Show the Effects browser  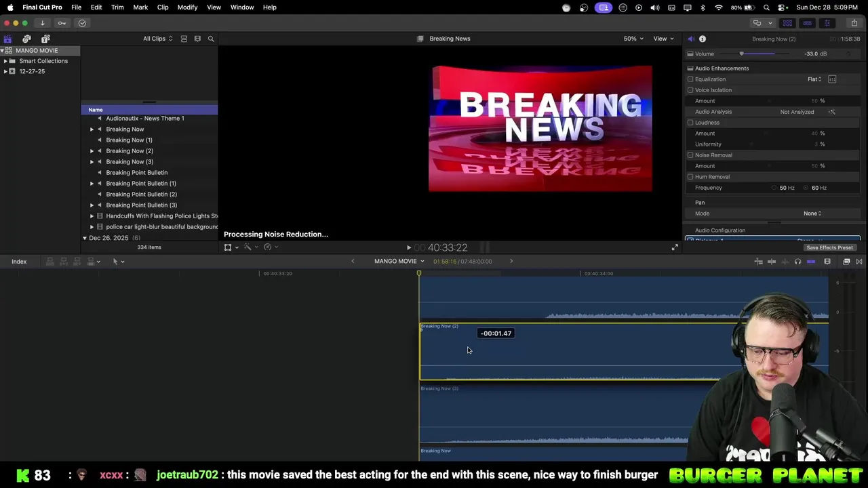click(x=846, y=262)
